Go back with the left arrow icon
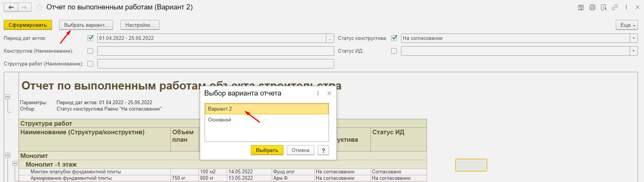The height and width of the screenshot is (182, 644). click(x=11, y=8)
